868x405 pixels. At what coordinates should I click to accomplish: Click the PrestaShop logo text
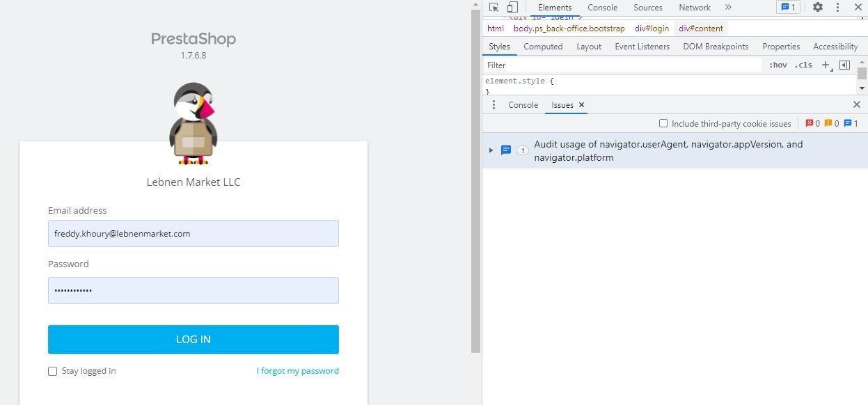pyautogui.click(x=194, y=39)
